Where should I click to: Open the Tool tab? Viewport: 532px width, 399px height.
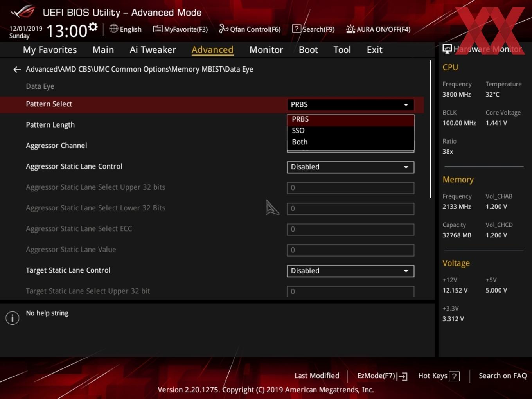pos(342,50)
